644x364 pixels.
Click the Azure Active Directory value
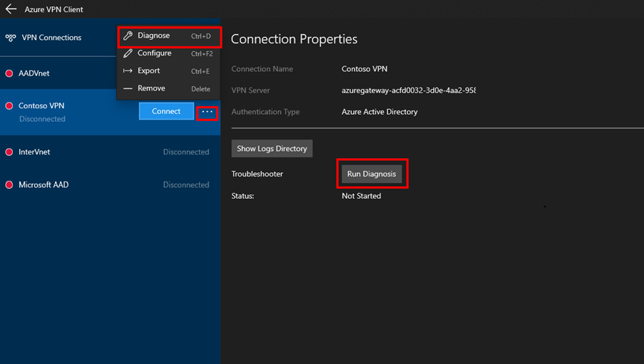(379, 112)
